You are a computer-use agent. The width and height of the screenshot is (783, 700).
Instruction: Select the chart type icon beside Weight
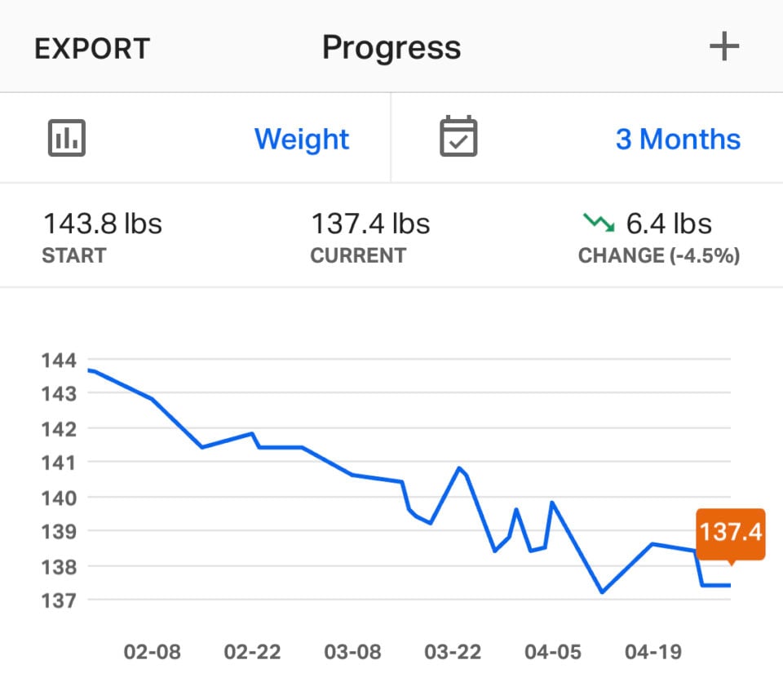click(x=65, y=137)
